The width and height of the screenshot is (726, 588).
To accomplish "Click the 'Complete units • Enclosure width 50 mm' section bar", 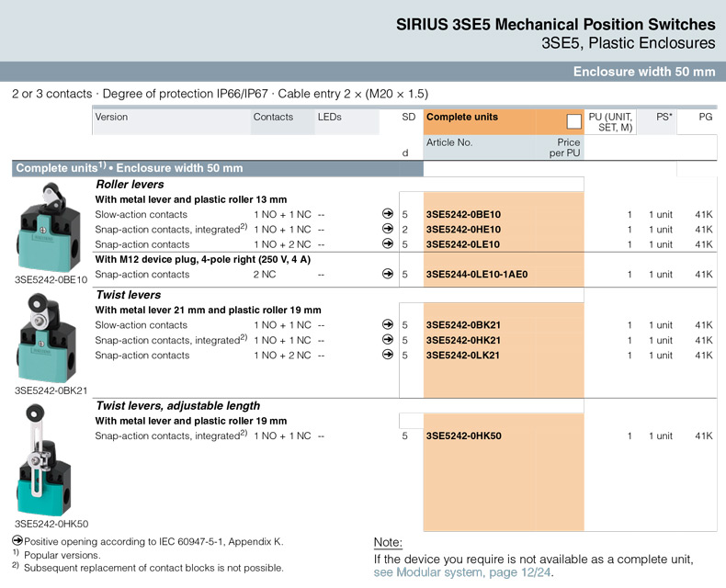I will (130, 168).
